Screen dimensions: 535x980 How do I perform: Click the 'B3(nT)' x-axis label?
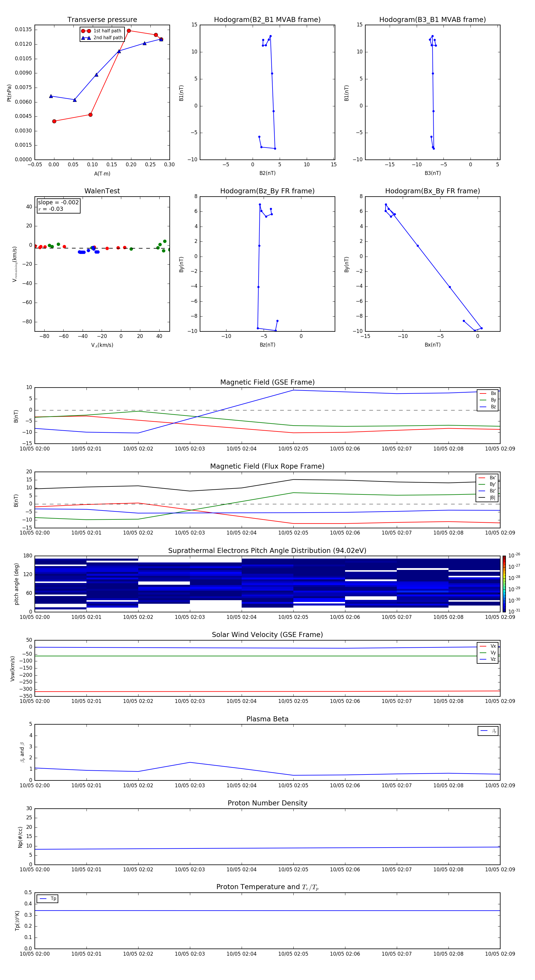[432, 173]
